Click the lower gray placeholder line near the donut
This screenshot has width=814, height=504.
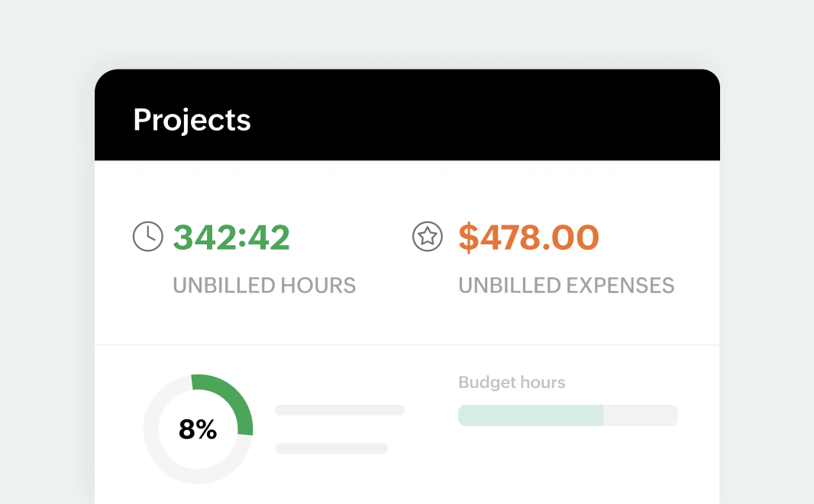331,448
